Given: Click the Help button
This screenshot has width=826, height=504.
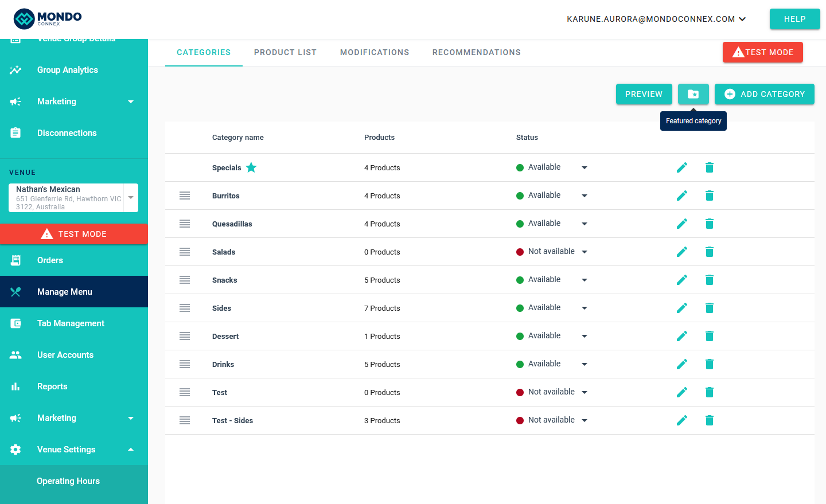Looking at the screenshot, I should [794, 19].
